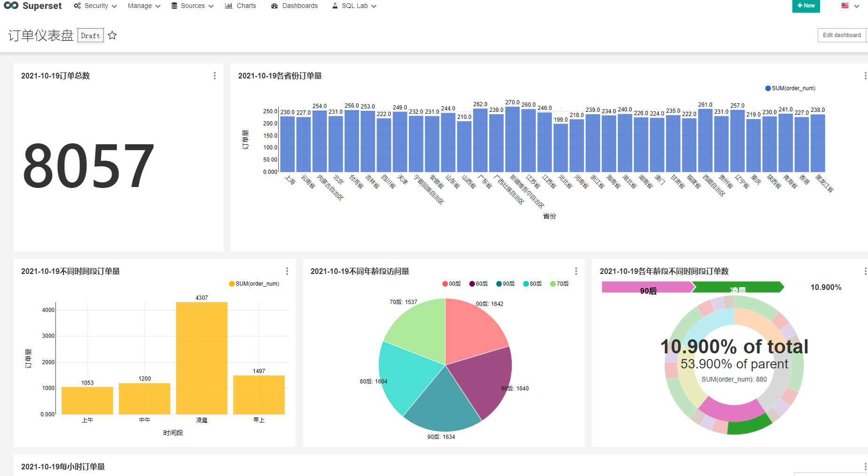Favorite the dashboard with the star icon
868x476 pixels.
click(112, 35)
